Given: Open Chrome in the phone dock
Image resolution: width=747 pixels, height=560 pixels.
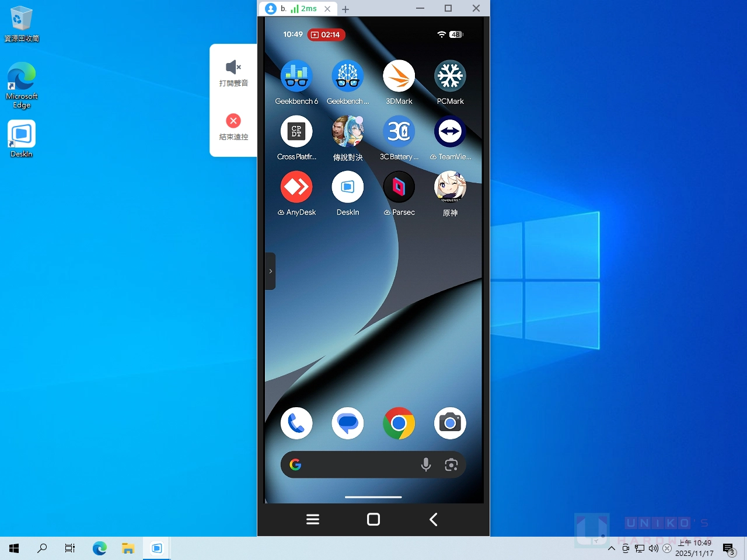Looking at the screenshot, I should [399, 423].
